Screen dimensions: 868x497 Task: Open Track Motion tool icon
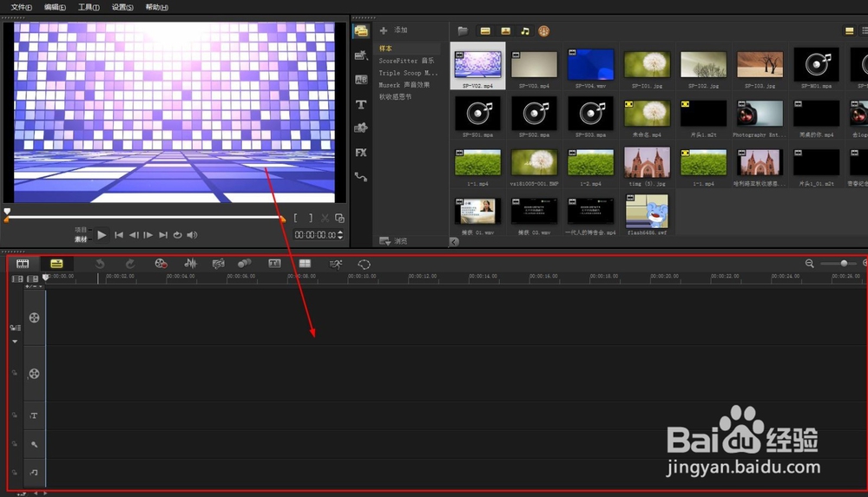pos(244,264)
